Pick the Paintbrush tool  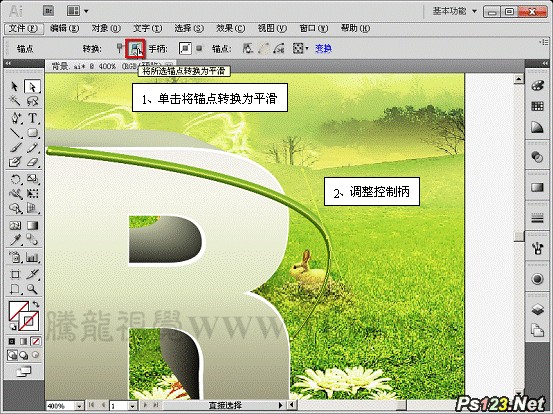point(15,147)
